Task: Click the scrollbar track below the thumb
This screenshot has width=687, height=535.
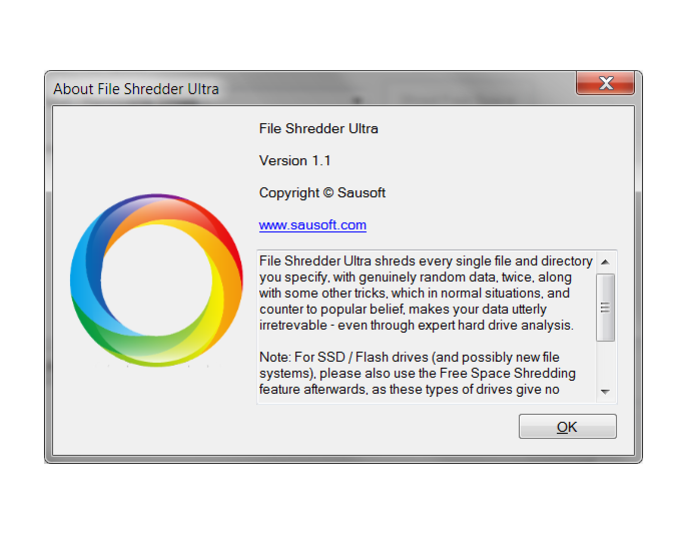Action: [x=606, y=362]
